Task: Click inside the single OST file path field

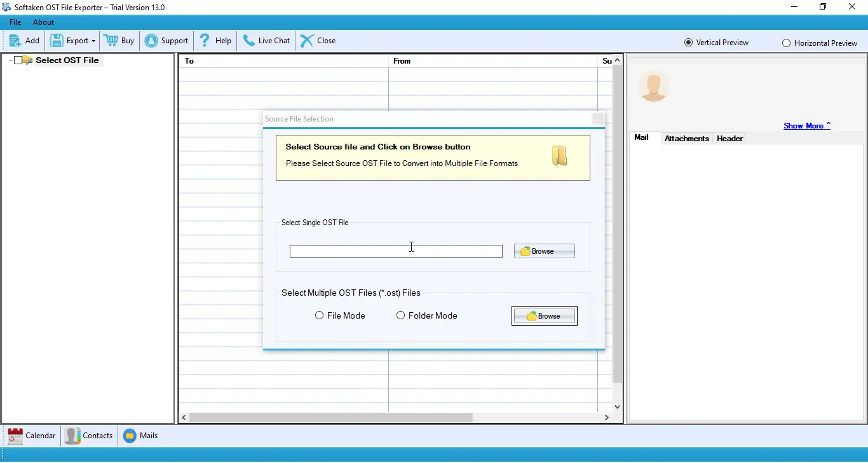Action: pyautogui.click(x=395, y=251)
